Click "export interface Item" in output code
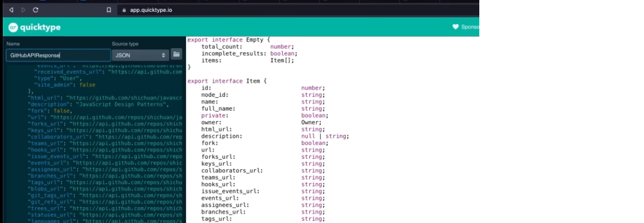 point(223,81)
